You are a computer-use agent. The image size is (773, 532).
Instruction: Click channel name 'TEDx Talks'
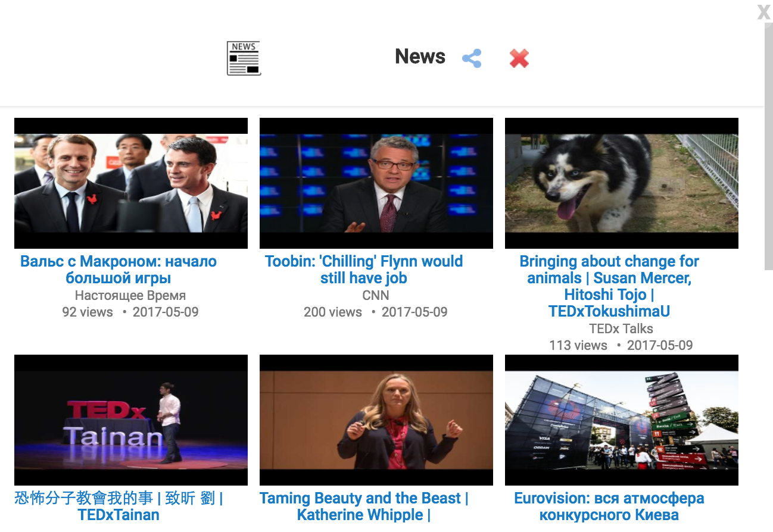coord(621,328)
